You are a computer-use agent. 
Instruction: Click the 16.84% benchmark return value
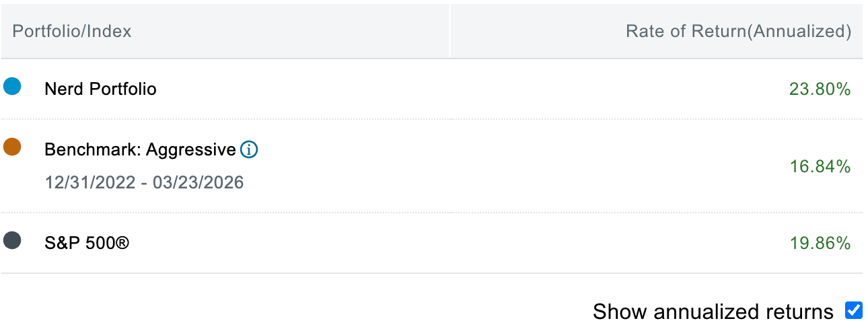tap(820, 166)
